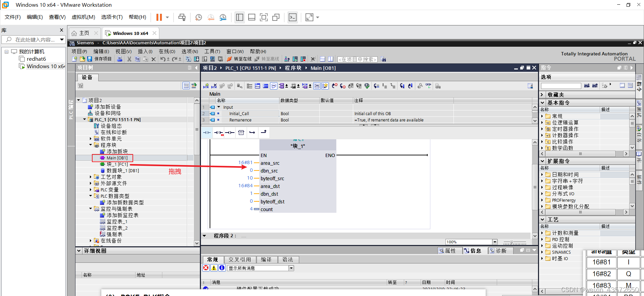Insert an output coil from favorites
The width and height of the screenshot is (644, 296).
230,133
